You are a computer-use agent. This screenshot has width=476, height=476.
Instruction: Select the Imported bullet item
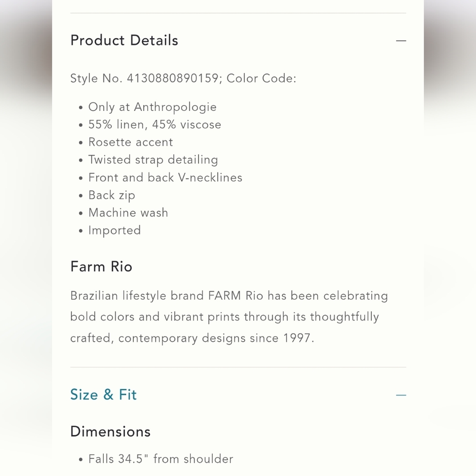pyautogui.click(x=115, y=230)
